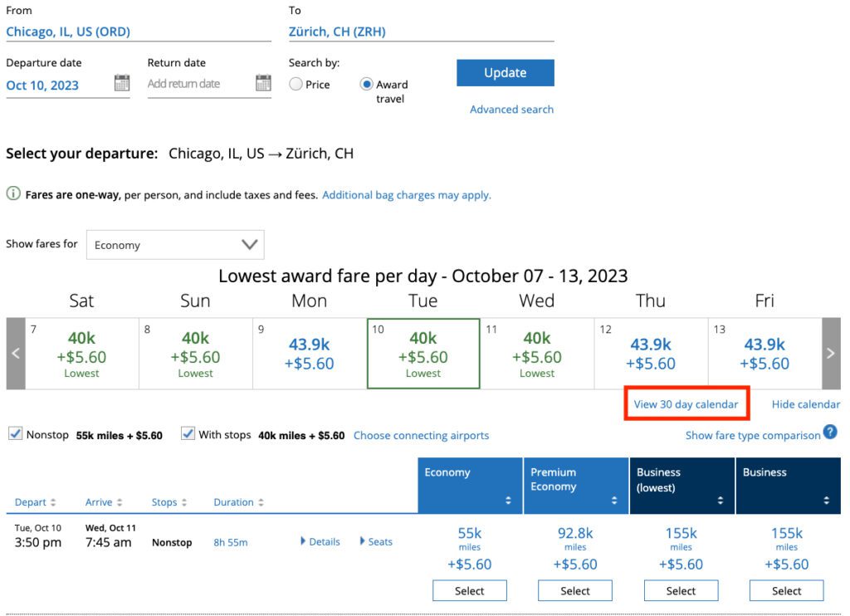Click the blue Update button
The image size is (850, 616).
[505, 72]
